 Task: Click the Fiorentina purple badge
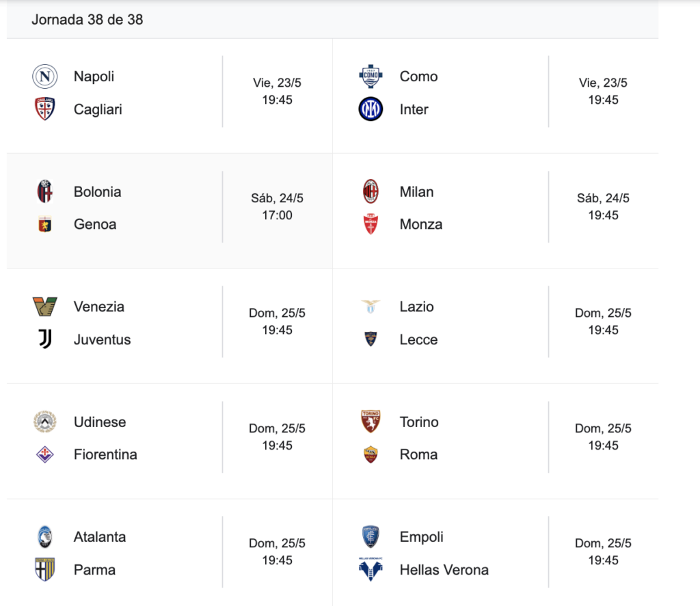coord(44,454)
